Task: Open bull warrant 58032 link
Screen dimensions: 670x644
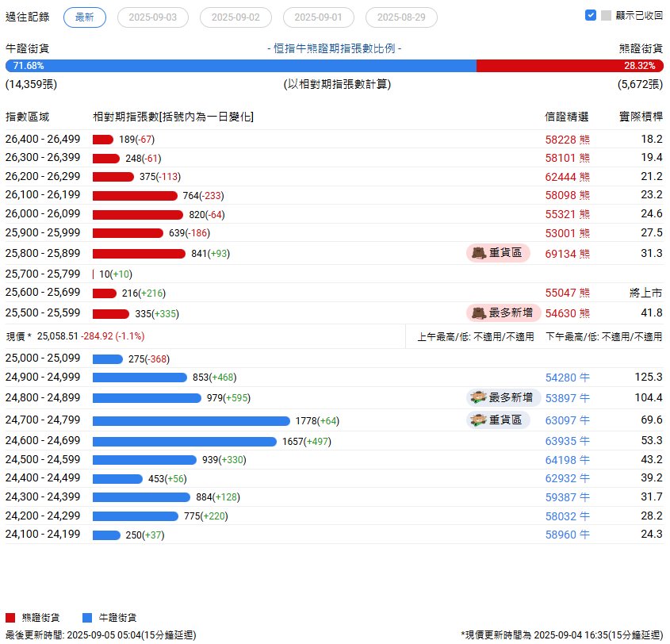Action: (568, 516)
